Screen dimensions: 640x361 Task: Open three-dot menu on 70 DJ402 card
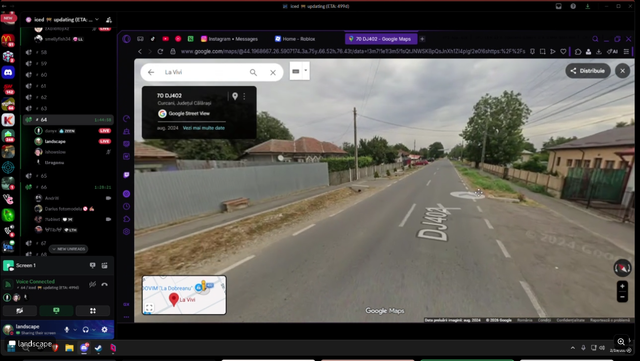click(244, 96)
